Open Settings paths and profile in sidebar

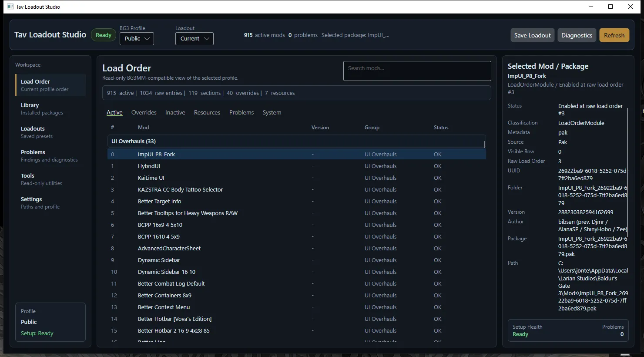[x=50, y=203]
